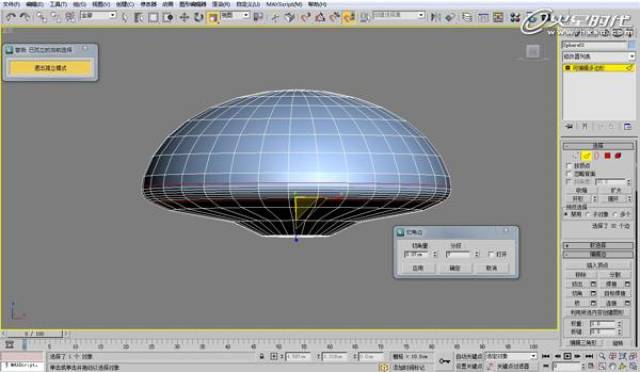The height and width of the screenshot is (372, 640).
Task: Click the key icon in status bar
Action: pyautogui.click(x=444, y=361)
